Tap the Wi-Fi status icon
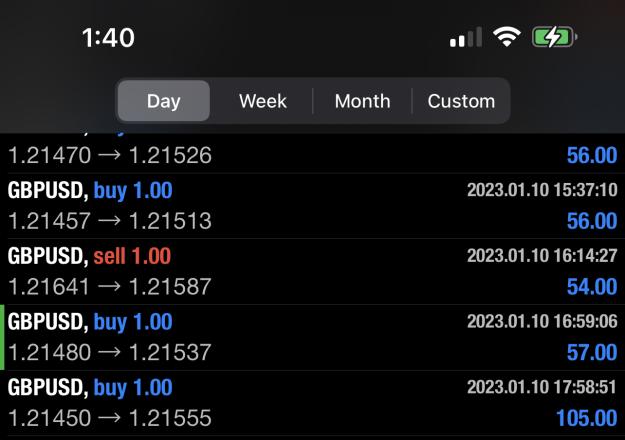625x440 pixels. (507, 37)
